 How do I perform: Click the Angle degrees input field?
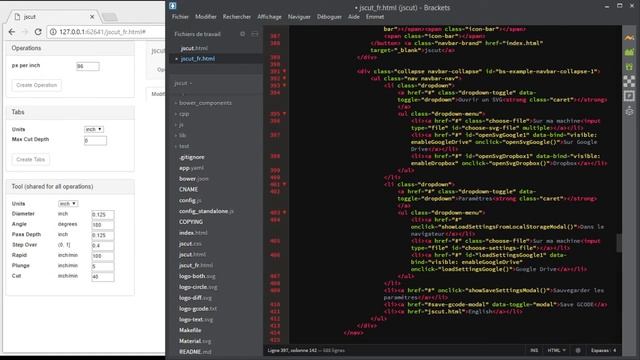coord(103,225)
